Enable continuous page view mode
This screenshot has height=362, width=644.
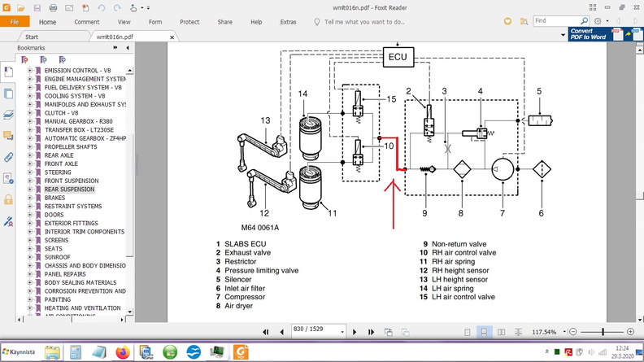click(485, 332)
